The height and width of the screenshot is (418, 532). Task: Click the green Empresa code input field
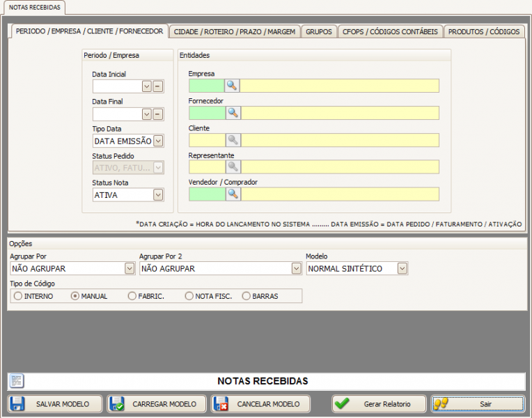pyautogui.click(x=206, y=86)
